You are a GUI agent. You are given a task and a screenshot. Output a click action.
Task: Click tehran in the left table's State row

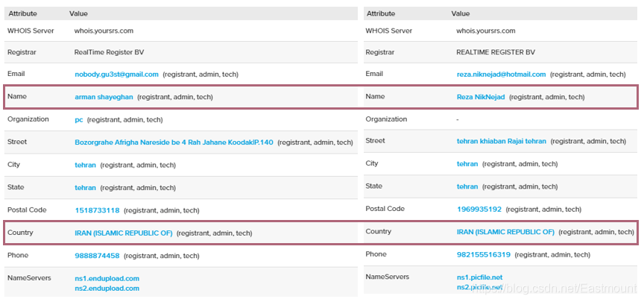click(x=86, y=188)
